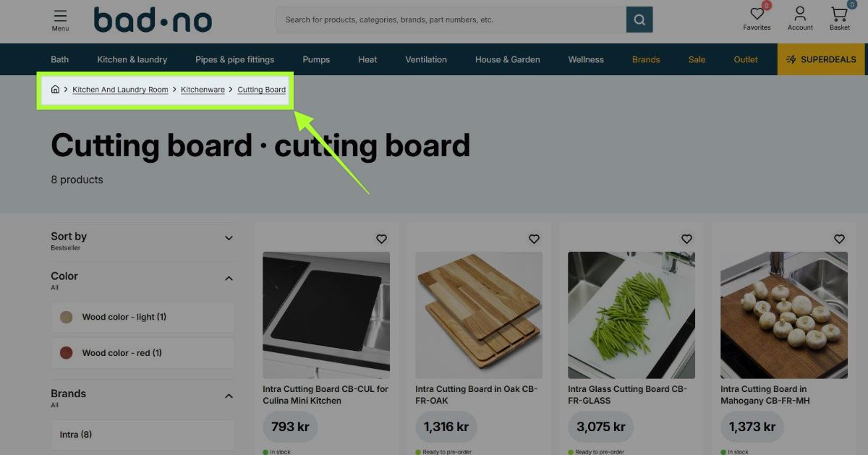This screenshot has width=868, height=455.
Task: Filter by Wood color - light
Action: click(x=142, y=317)
